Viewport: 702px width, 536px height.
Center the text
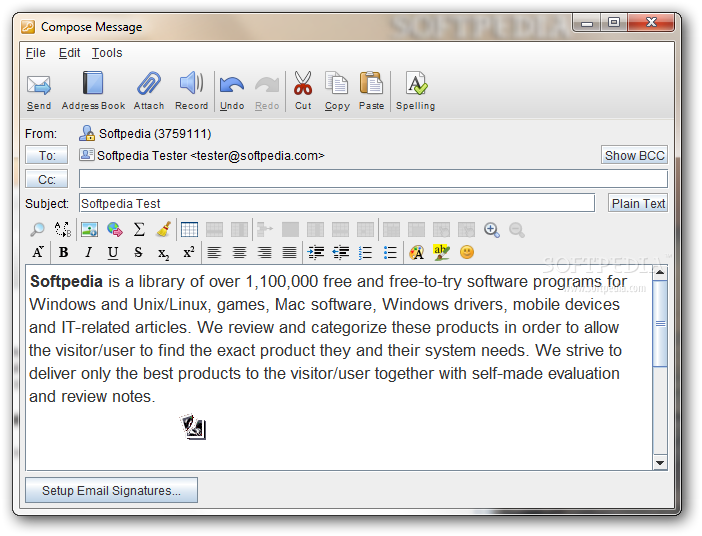point(239,253)
